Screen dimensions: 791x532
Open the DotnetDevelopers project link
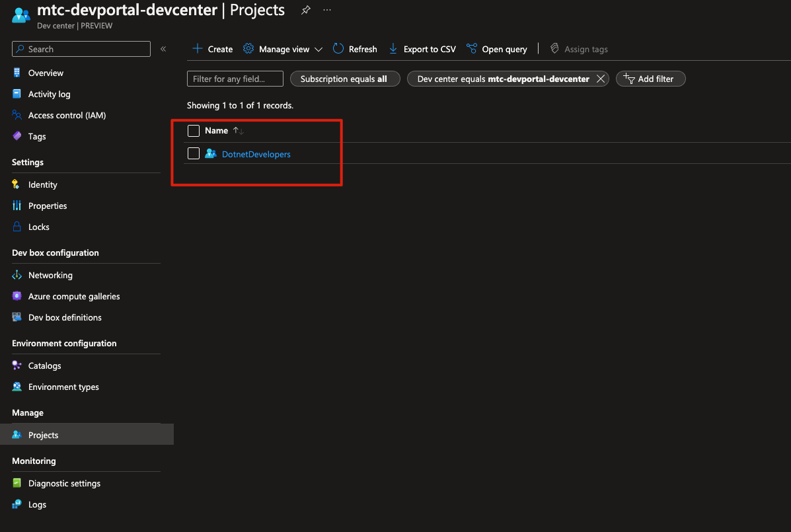coord(256,154)
